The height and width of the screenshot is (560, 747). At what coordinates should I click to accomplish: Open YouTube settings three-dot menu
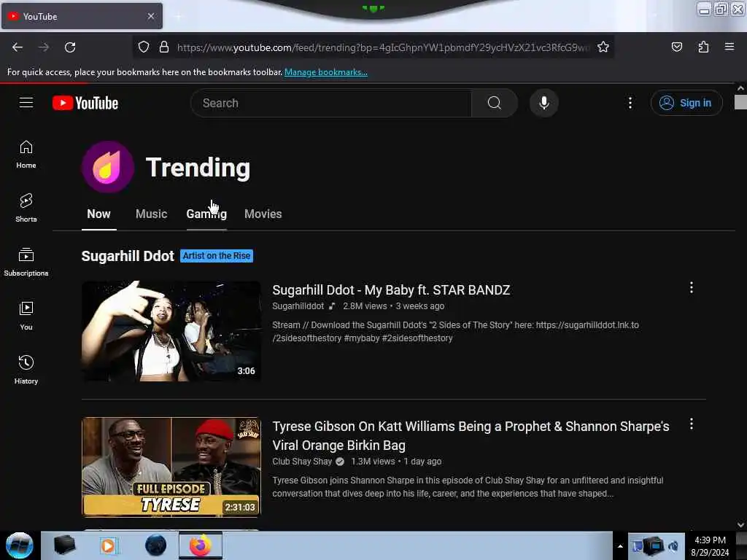point(630,103)
